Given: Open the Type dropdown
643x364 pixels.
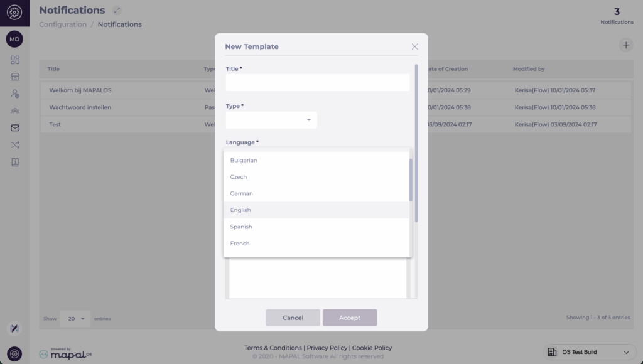Looking at the screenshot, I should pos(271,120).
